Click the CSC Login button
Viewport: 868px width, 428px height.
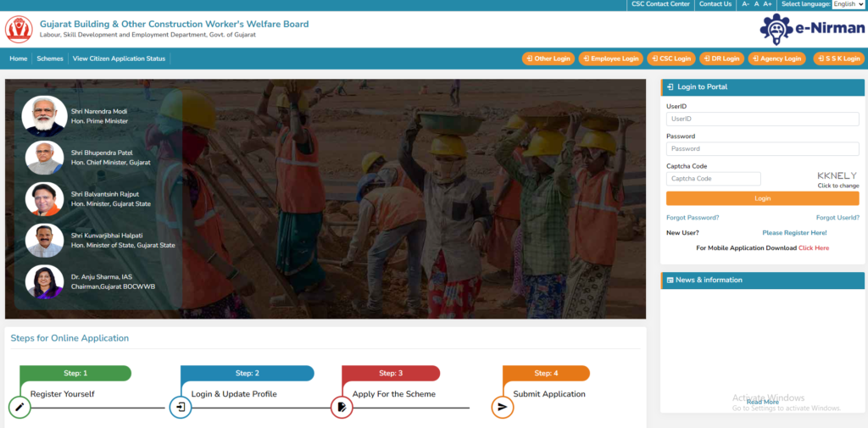tap(671, 58)
